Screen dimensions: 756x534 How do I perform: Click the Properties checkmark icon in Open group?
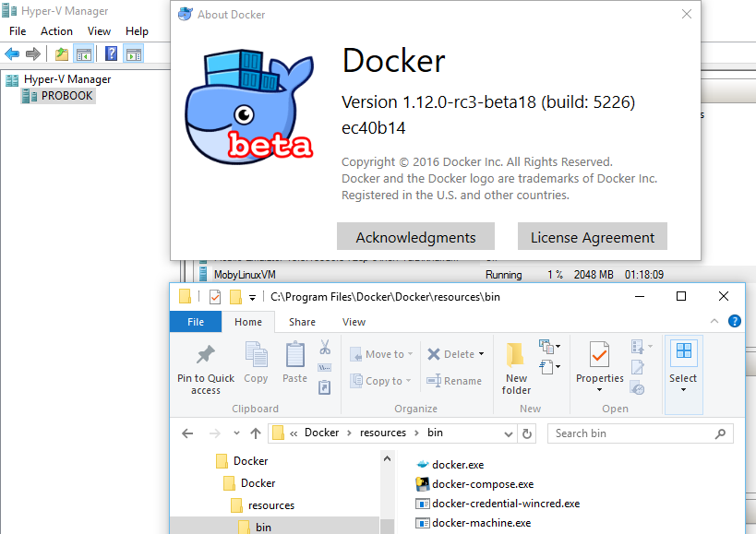[x=599, y=354]
